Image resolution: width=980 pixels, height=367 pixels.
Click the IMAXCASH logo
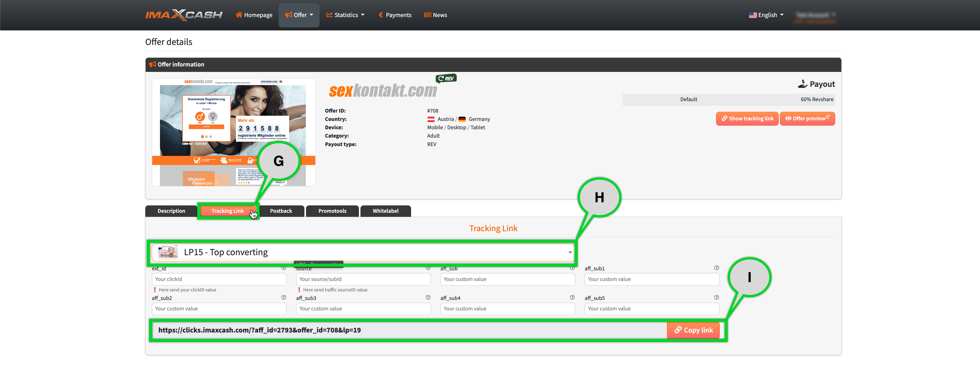pos(184,15)
